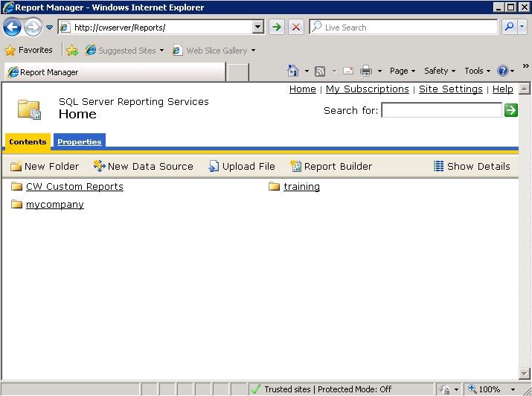Open the Safety menu
This screenshot has width=532, height=396.
point(440,71)
